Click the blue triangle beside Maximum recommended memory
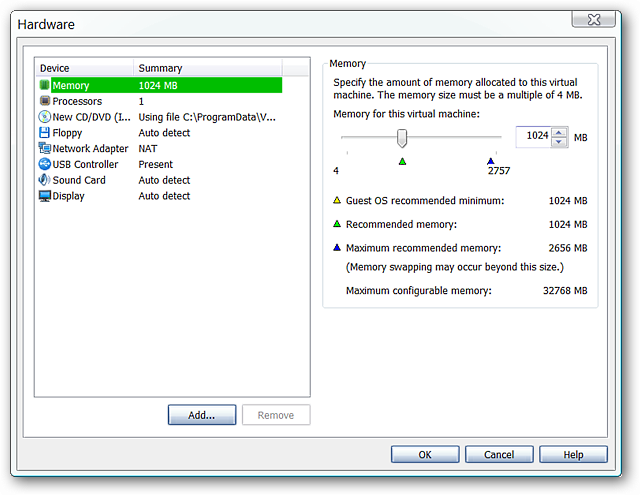The image size is (640, 495). tap(337, 248)
